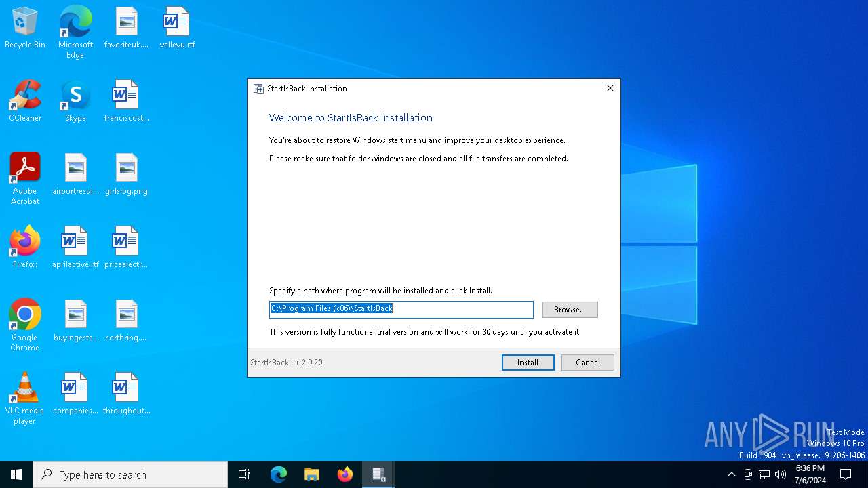Select the Firefox desktop shortcut
The height and width of the screenshot is (488, 868).
point(25,248)
